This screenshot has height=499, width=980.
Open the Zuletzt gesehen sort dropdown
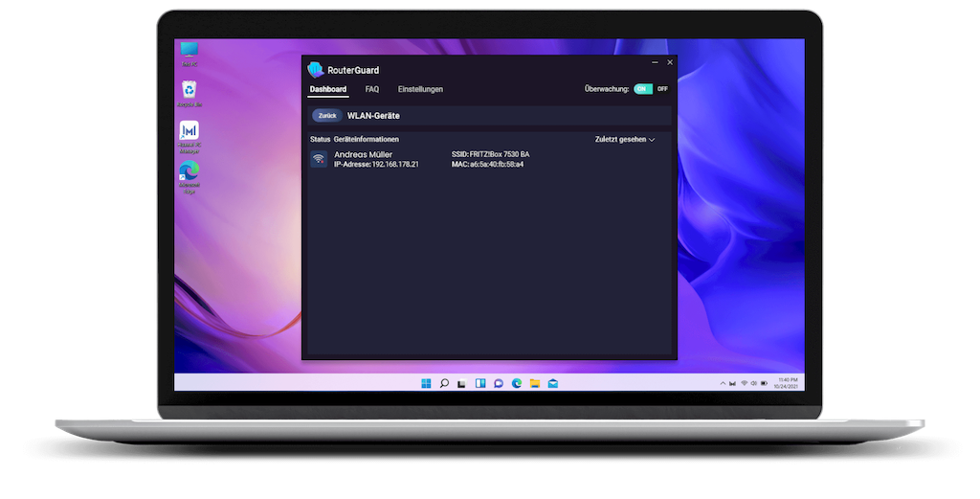coord(625,139)
